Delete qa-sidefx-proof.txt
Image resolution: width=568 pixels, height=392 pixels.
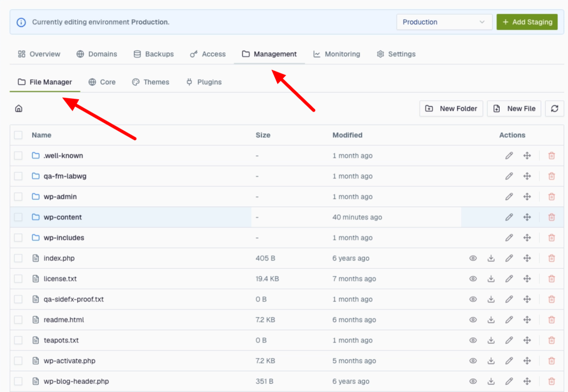click(551, 299)
